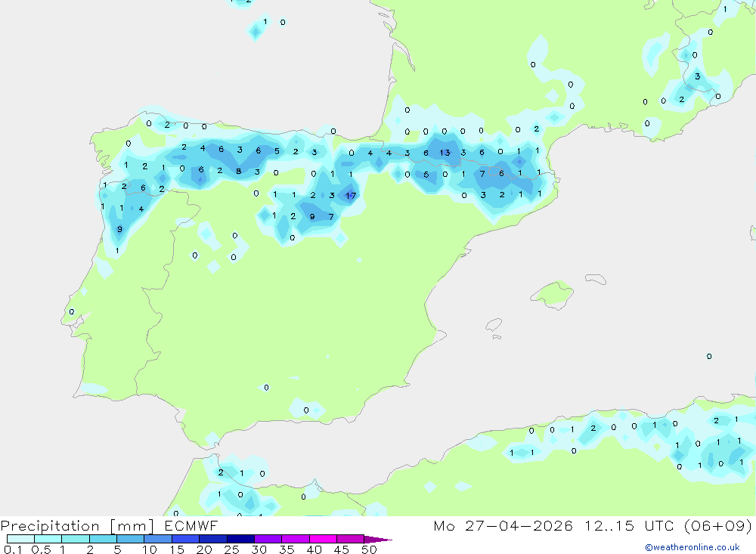The width and height of the screenshot is (756, 554).
Task: Click the 20–25 mm legend color band
Action: pyautogui.click(x=212, y=539)
